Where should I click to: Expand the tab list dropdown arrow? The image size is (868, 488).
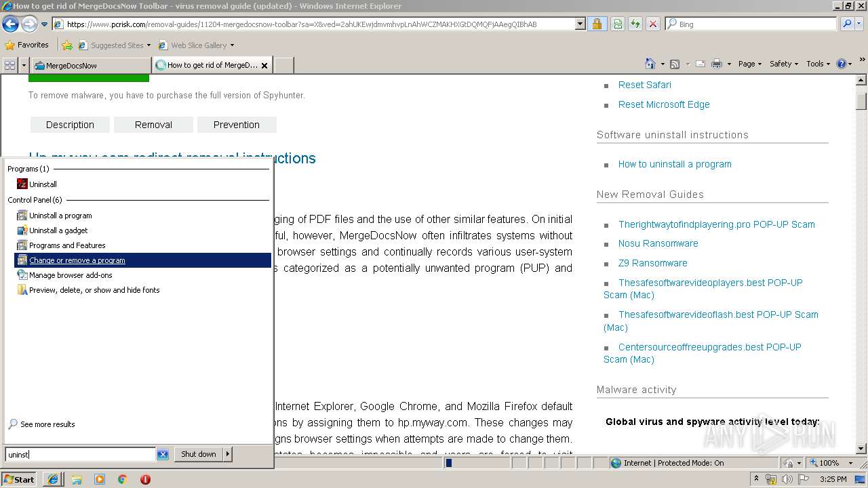point(24,65)
